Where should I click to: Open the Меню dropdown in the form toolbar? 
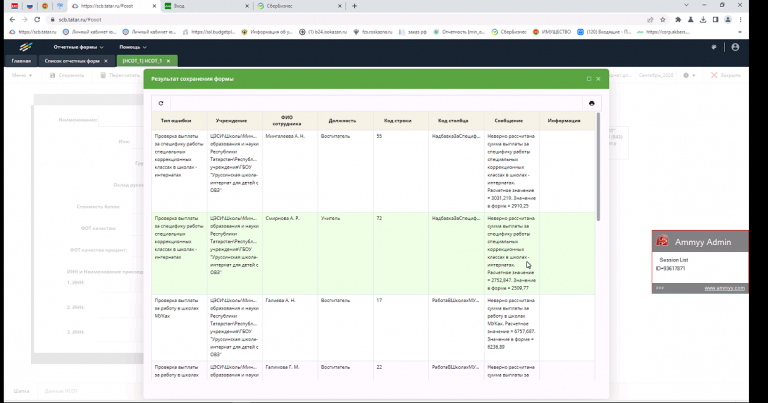tap(22, 75)
